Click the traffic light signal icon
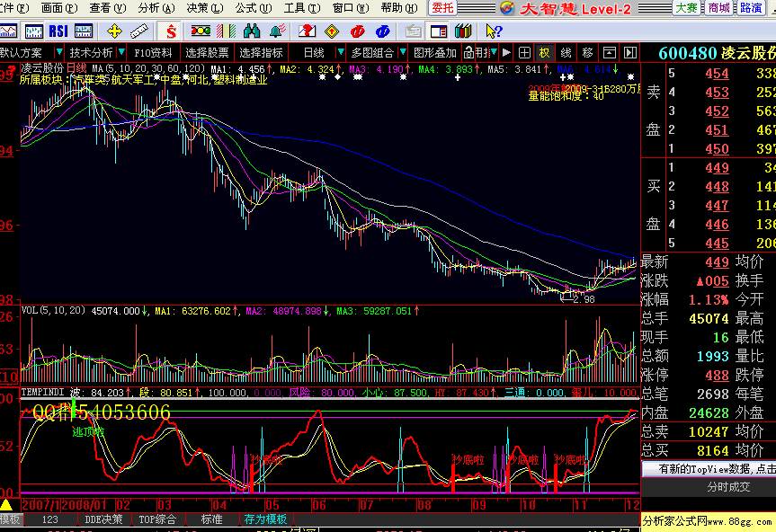This screenshot has width=776, height=532. click(x=201, y=31)
